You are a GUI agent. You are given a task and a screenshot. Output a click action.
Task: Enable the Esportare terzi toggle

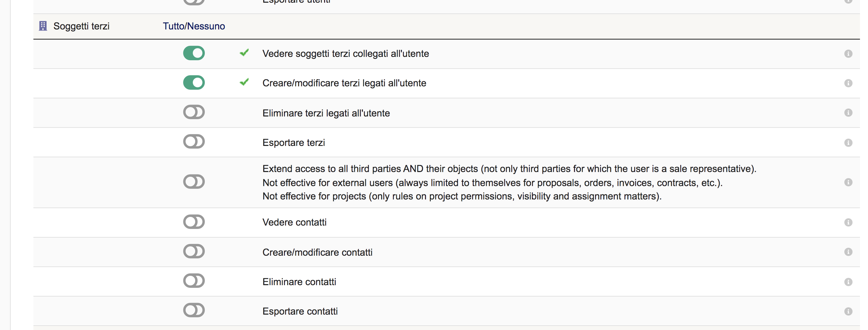(194, 142)
